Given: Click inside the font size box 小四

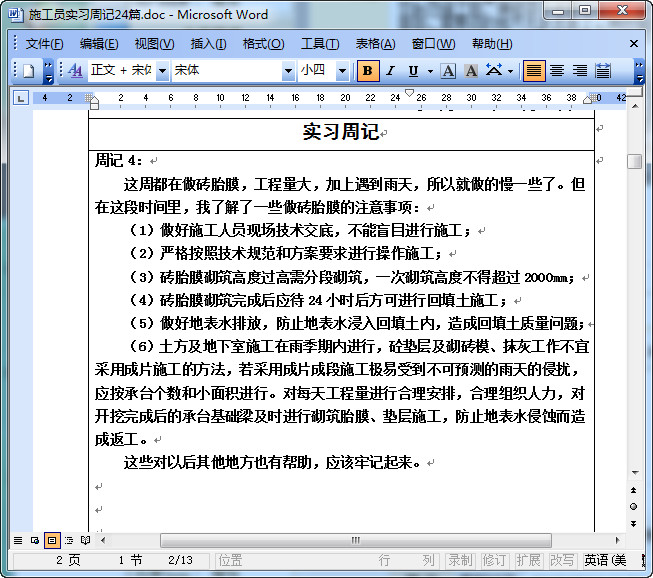Looking at the screenshot, I should [317, 70].
